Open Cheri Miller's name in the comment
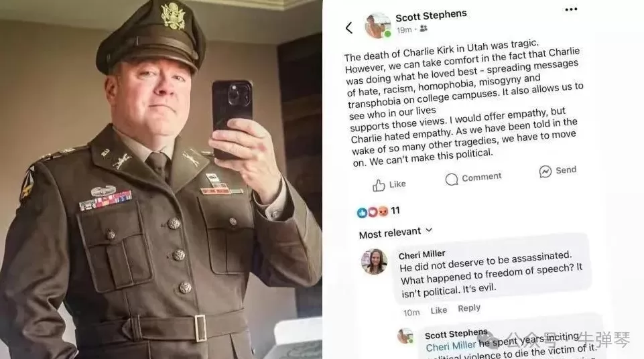This screenshot has width=644, height=359. [422, 255]
